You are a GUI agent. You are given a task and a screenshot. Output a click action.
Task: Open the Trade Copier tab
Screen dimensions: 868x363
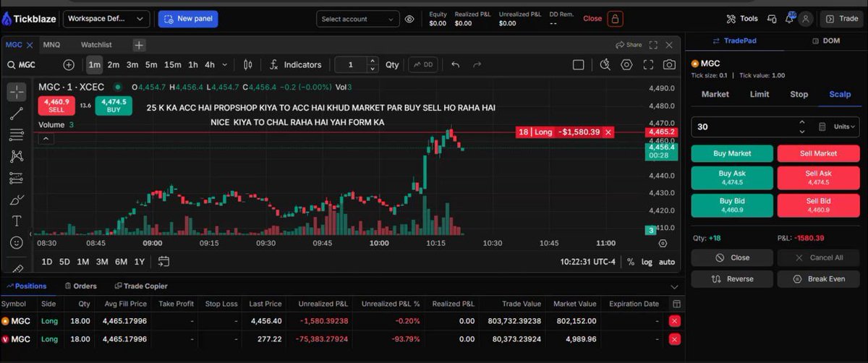pyautogui.click(x=140, y=286)
